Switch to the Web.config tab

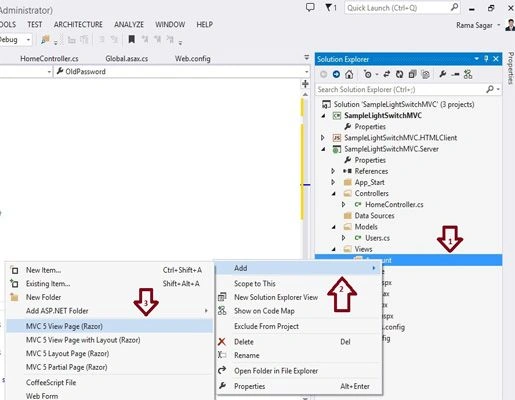click(x=193, y=59)
